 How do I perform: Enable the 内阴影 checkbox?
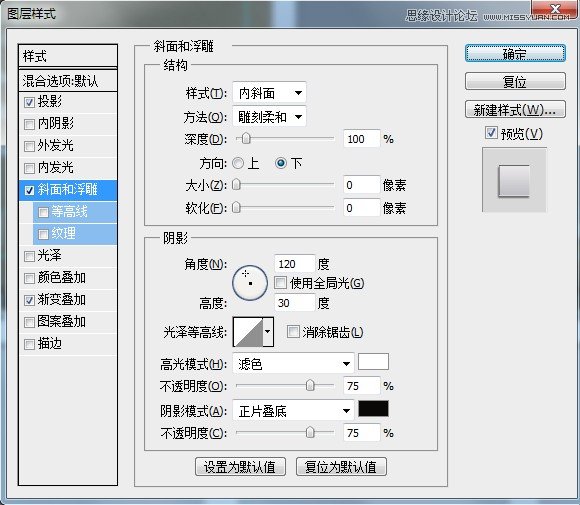click(29, 124)
